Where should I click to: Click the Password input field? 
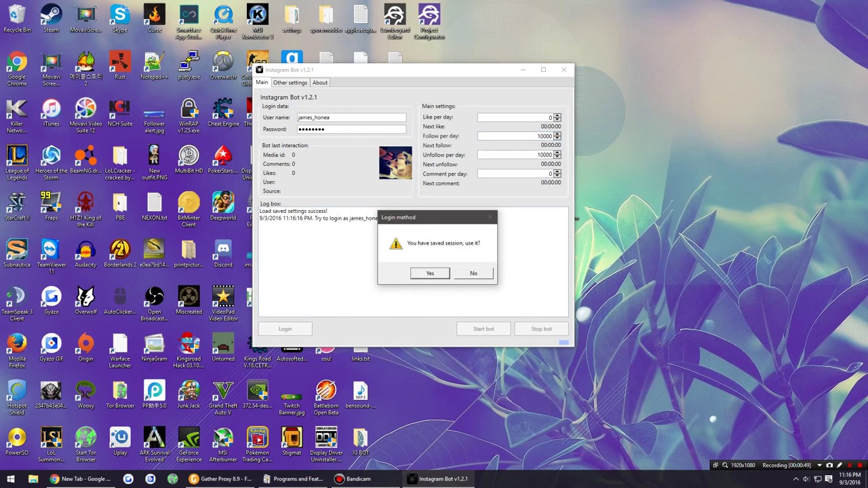pyautogui.click(x=351, y=129)
